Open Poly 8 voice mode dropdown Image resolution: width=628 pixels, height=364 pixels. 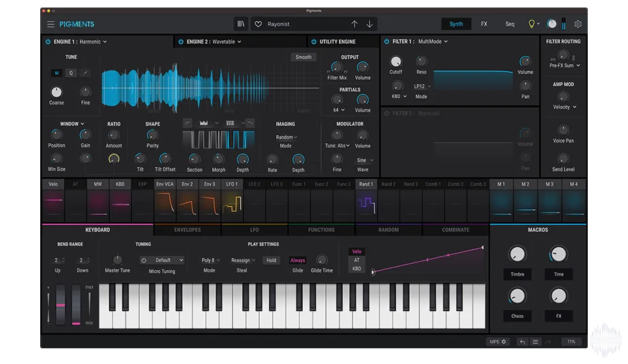click(211, 260)
